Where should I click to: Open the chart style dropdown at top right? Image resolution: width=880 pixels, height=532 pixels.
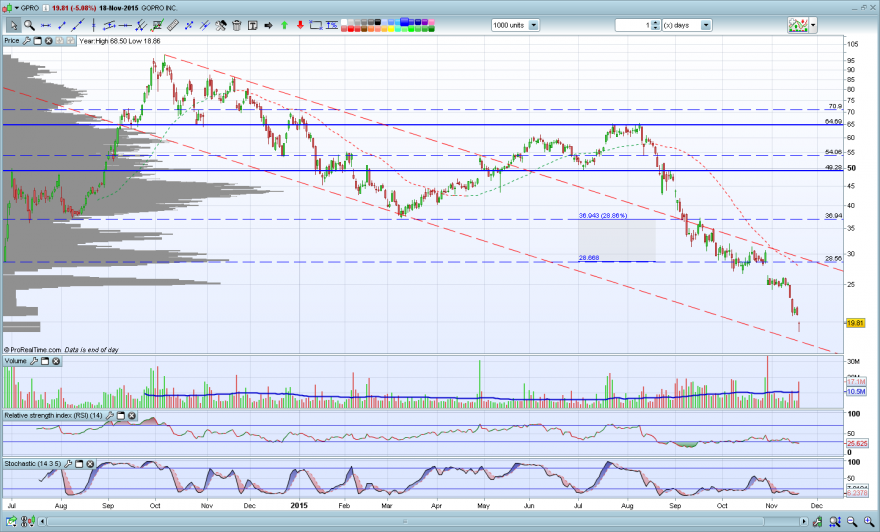[x=813, y=25]
